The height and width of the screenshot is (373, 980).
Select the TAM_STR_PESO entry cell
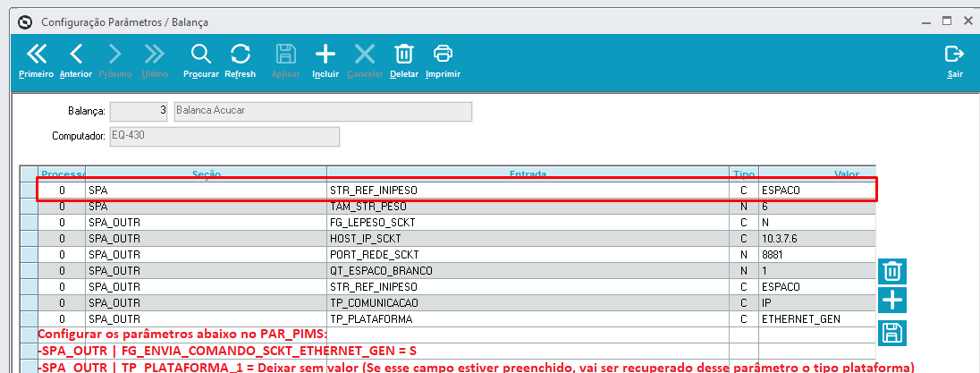[x=528, y=206]
